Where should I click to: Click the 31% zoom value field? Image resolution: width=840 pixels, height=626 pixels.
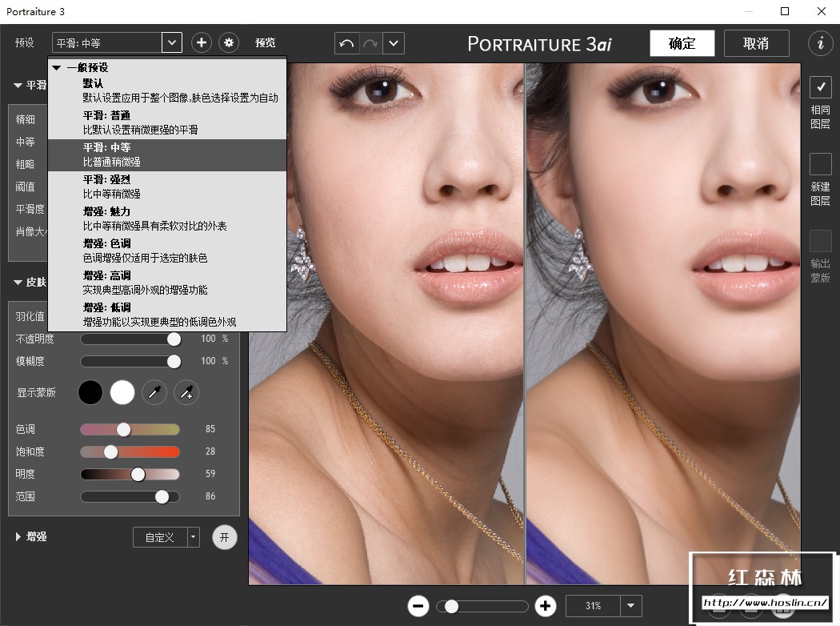point(593,606)
